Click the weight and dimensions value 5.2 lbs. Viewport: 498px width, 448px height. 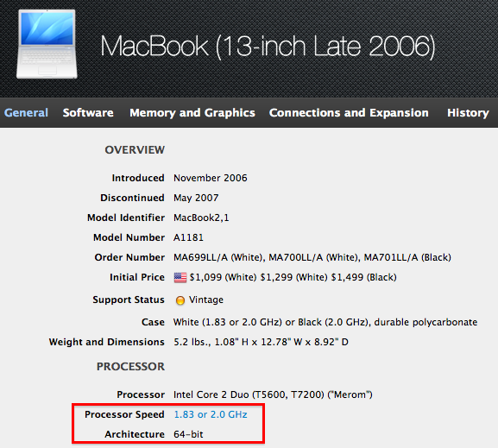(x=261, y=342)
